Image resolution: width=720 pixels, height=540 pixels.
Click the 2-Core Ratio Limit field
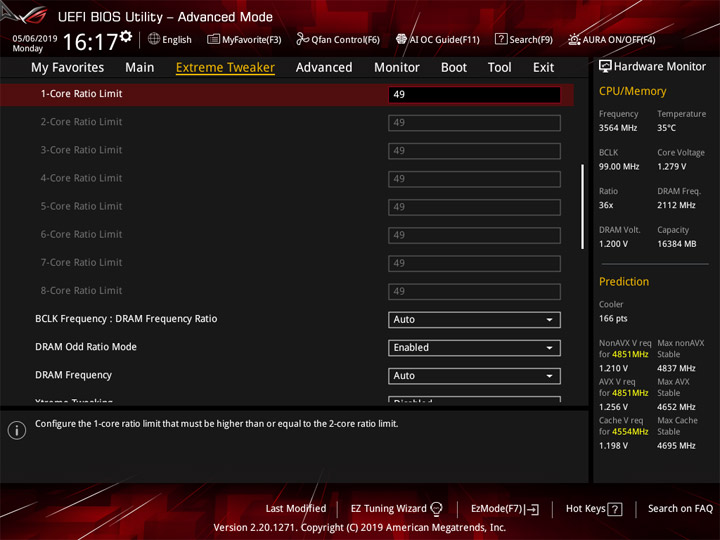point(474,123)
